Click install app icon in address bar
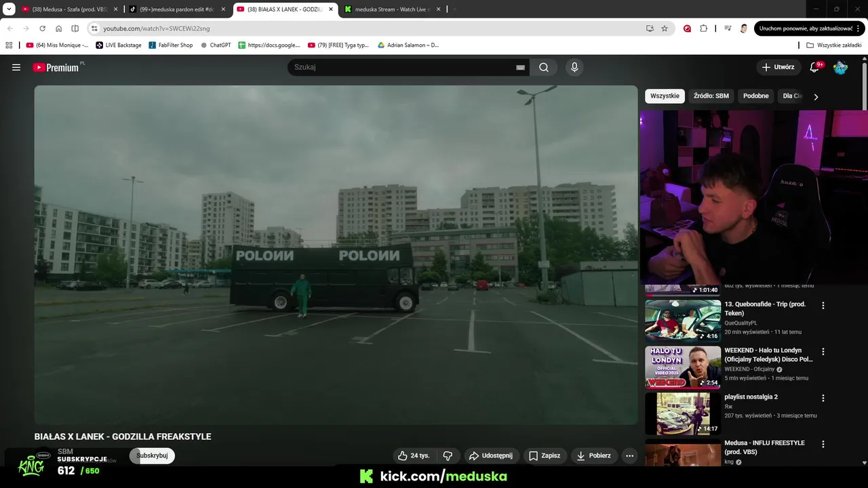Image resolution: width=868 pixels, height=488 pixels. point(650,28)
